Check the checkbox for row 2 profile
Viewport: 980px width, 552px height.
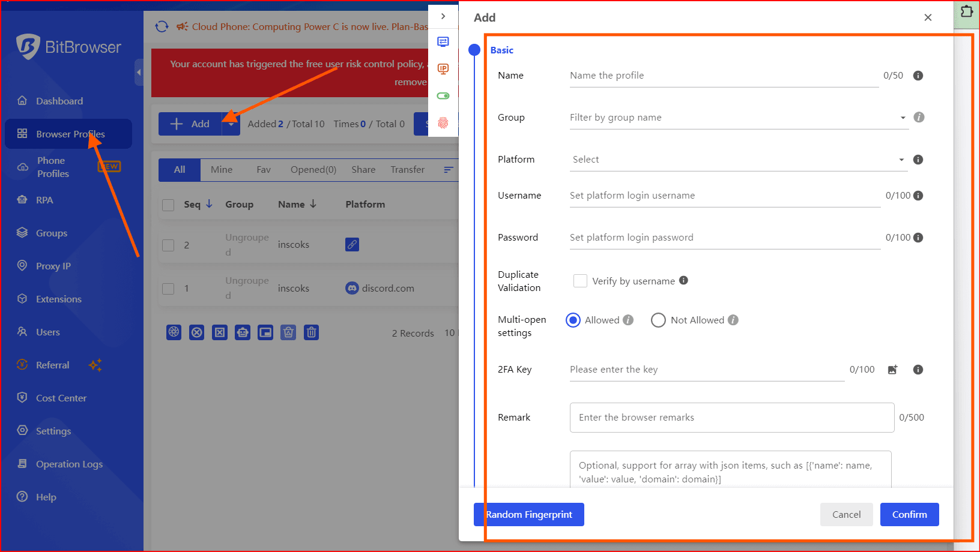point(169,245)
